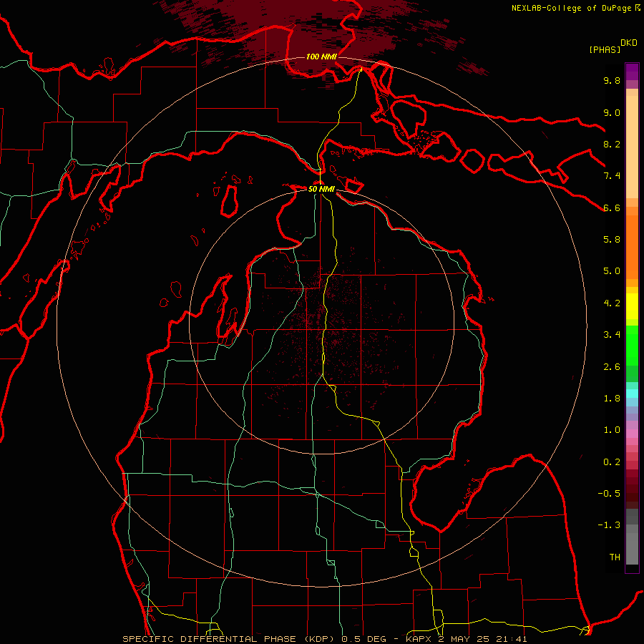This screenshot has height=644, width=644.
Task: Click the 50 NMI range ring label
Action: point(321,189)
